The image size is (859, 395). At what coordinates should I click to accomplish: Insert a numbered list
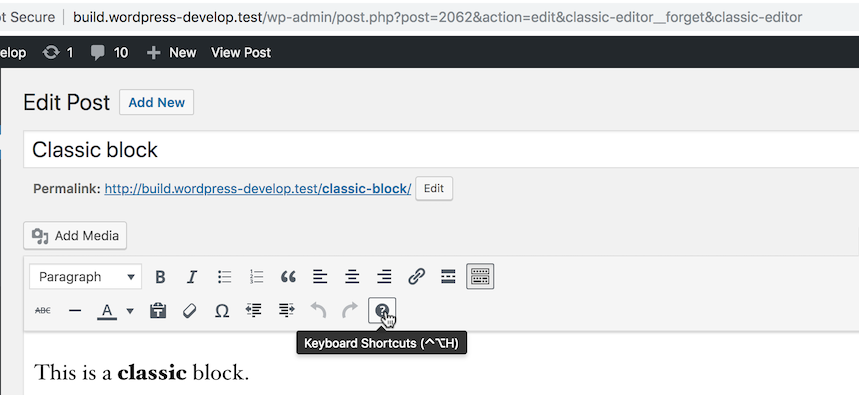[256, 277]
